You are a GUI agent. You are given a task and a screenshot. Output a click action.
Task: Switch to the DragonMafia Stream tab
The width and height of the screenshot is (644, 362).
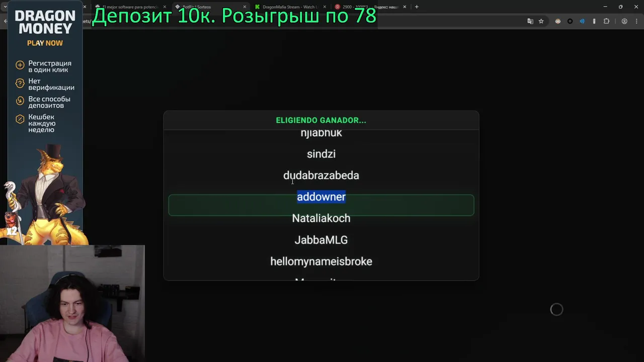pyautogui.click(x=288, y=7)
